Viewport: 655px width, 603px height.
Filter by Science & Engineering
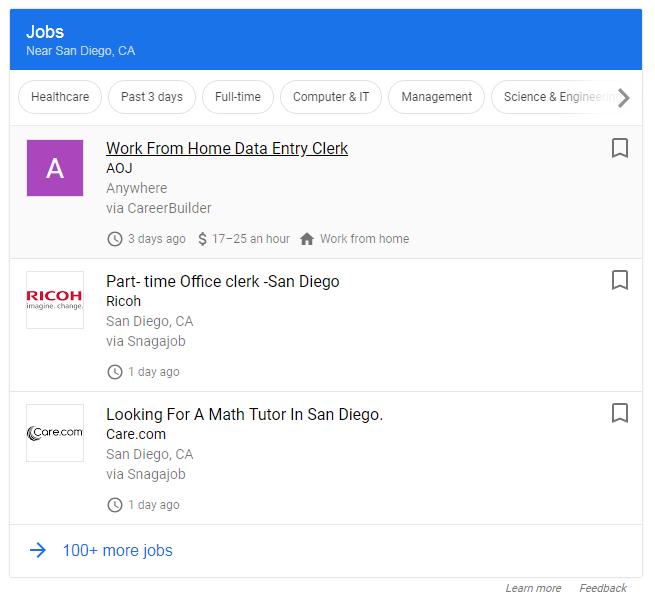[556, 97]
